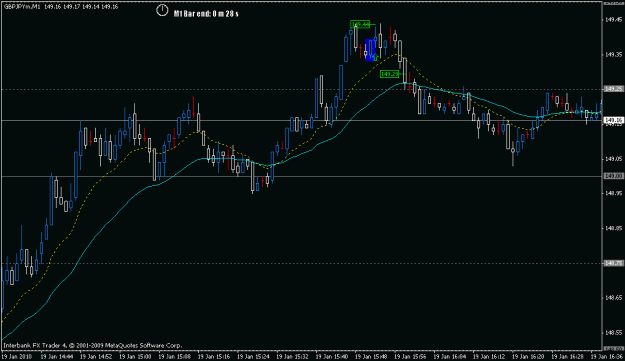Click the 19 Jan 2010 time label

(18, 356)
